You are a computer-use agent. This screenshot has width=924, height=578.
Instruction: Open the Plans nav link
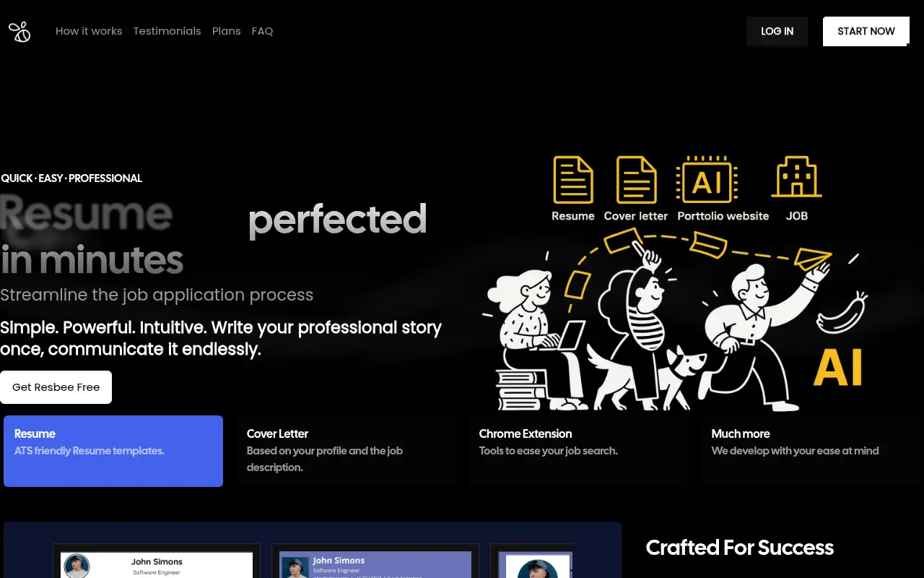[227, 31]
